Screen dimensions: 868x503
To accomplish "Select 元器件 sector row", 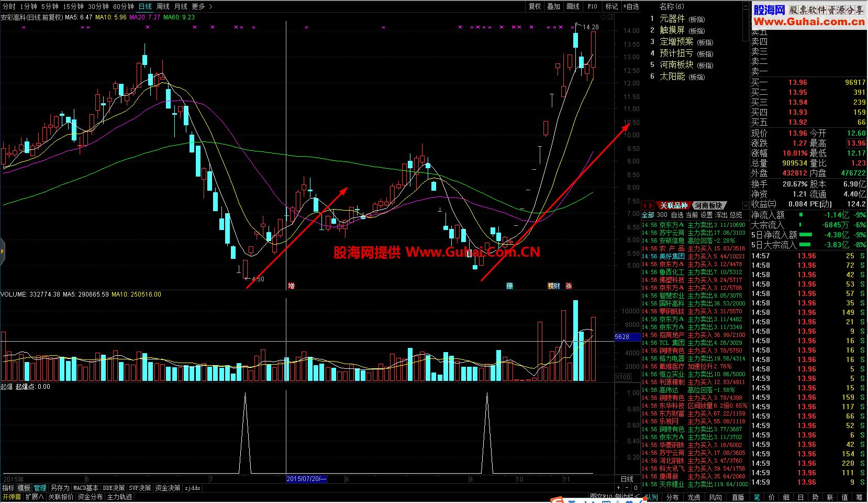I will click(x=678, y=19).
